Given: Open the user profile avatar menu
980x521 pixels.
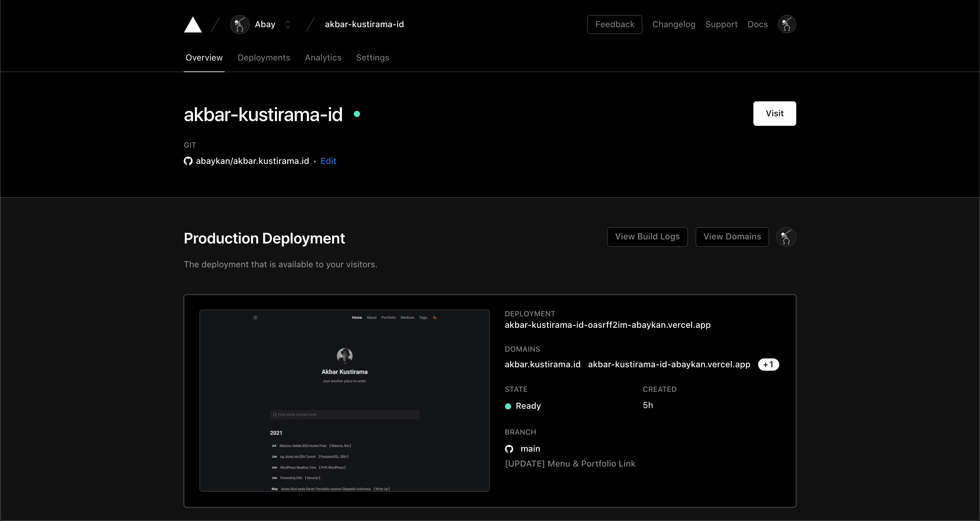Looking at the screenshot, I should click(787, 24).
